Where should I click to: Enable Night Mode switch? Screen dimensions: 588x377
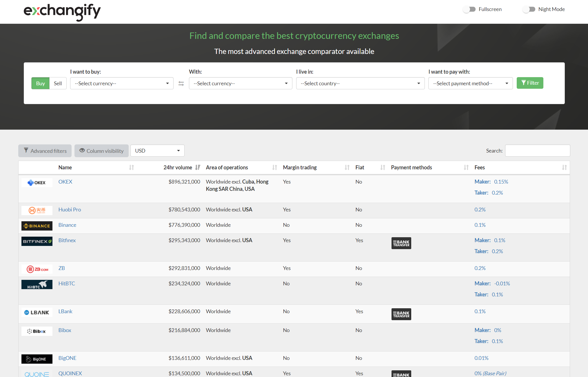(x=529, y=9)
